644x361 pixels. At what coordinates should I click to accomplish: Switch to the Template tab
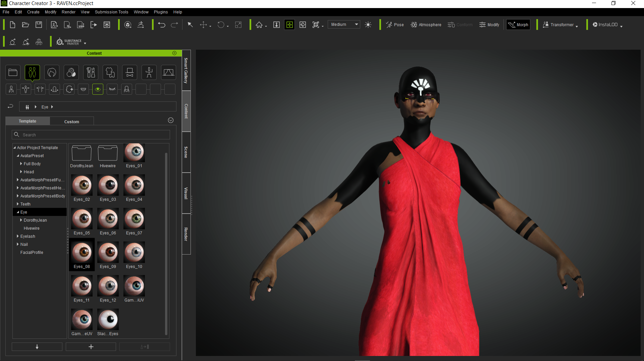[x=28, y=121]
